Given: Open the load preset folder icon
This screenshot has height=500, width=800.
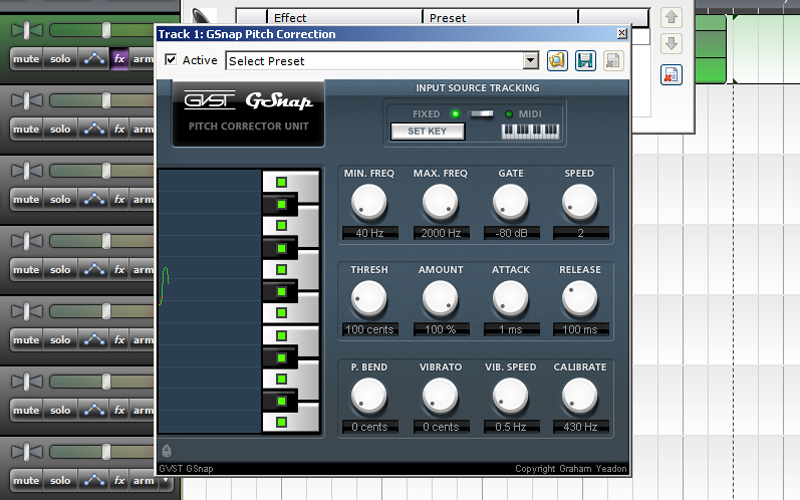Looking at the screenshot, I should click(x=557, y=61).
